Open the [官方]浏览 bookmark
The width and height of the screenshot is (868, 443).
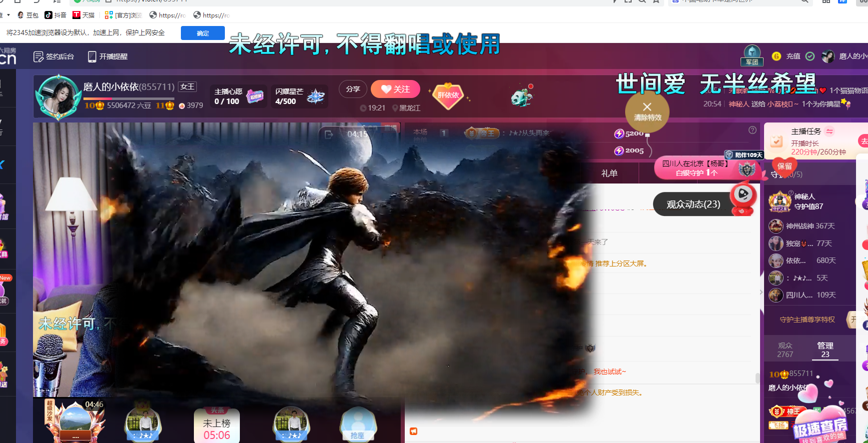(x=123, y=15)
